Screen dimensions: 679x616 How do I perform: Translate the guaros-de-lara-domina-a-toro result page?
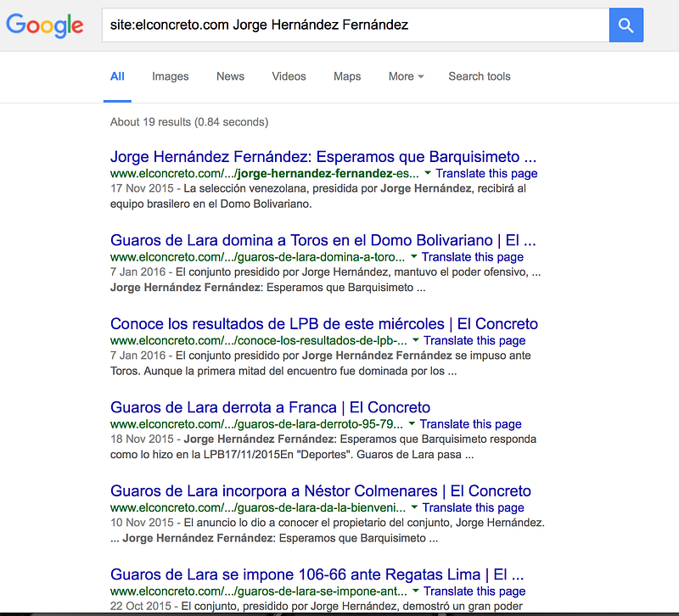click(x=473, y=257)
